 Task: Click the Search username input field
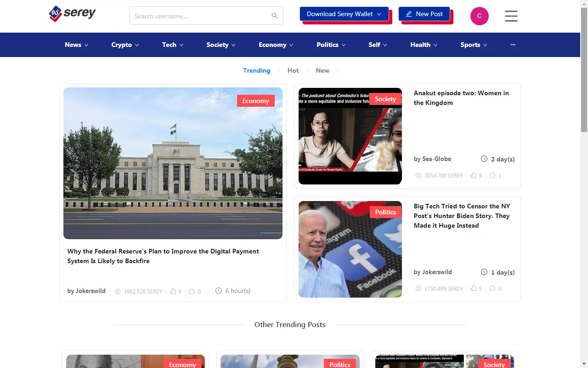pos(206,16)
